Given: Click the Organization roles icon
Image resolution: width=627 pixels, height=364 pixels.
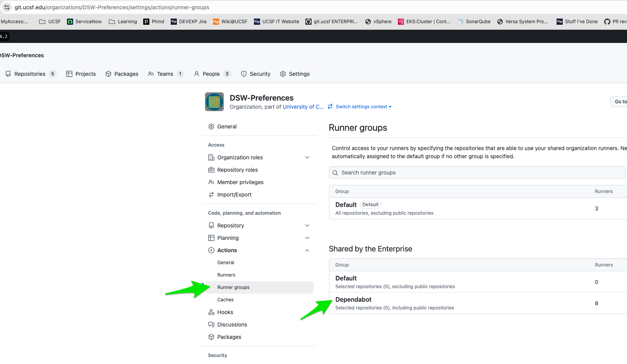Looking at the screenshot, I should (211, 157).
